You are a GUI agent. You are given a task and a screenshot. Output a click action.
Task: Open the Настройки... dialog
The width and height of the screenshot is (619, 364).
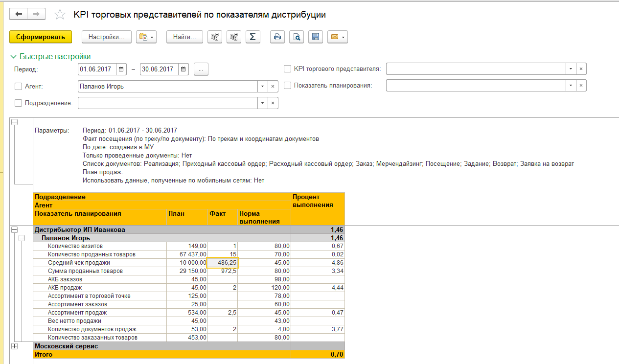point(106,37)
